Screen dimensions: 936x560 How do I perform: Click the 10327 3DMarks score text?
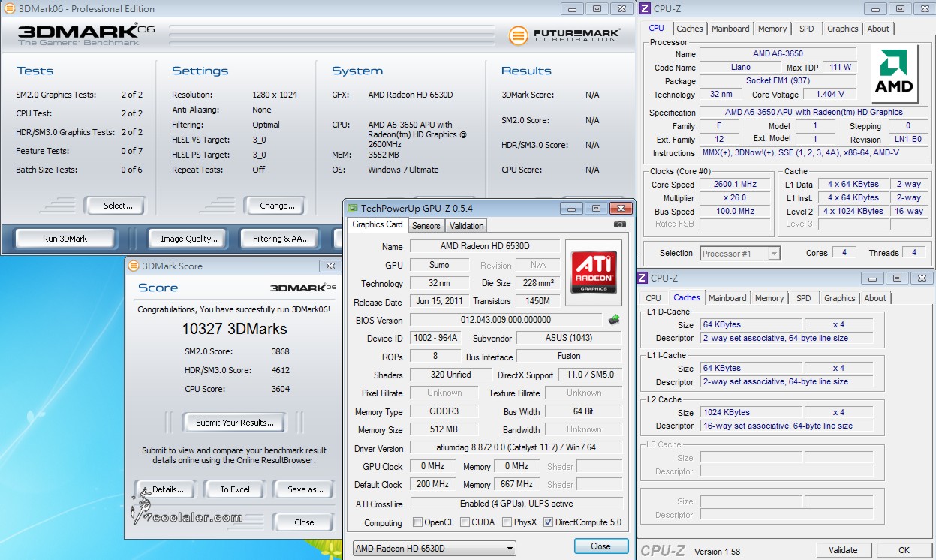pyautogui.click(x=234, y=329)
